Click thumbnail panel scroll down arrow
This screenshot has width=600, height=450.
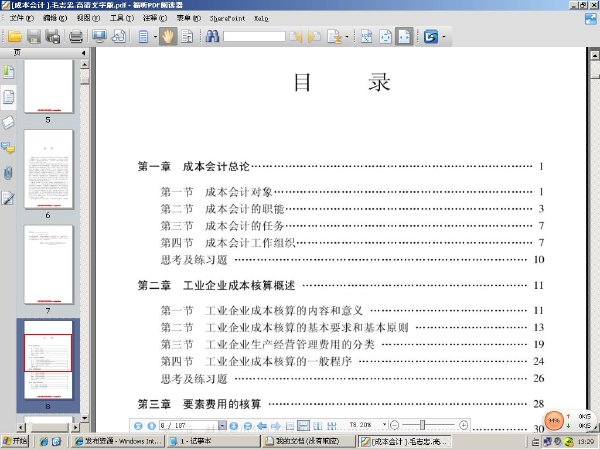pyautogui.click(x=85, y=418)
